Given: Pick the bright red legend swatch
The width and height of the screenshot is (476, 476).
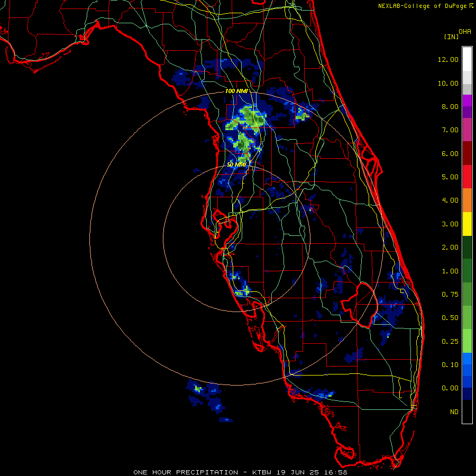Looking at the screenshot, I should point(467,177).
